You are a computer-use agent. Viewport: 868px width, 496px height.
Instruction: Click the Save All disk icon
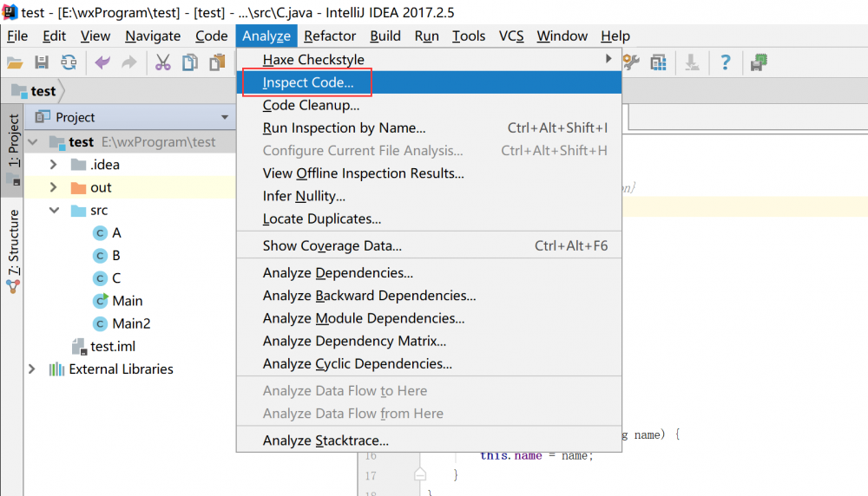coord(42,62)
